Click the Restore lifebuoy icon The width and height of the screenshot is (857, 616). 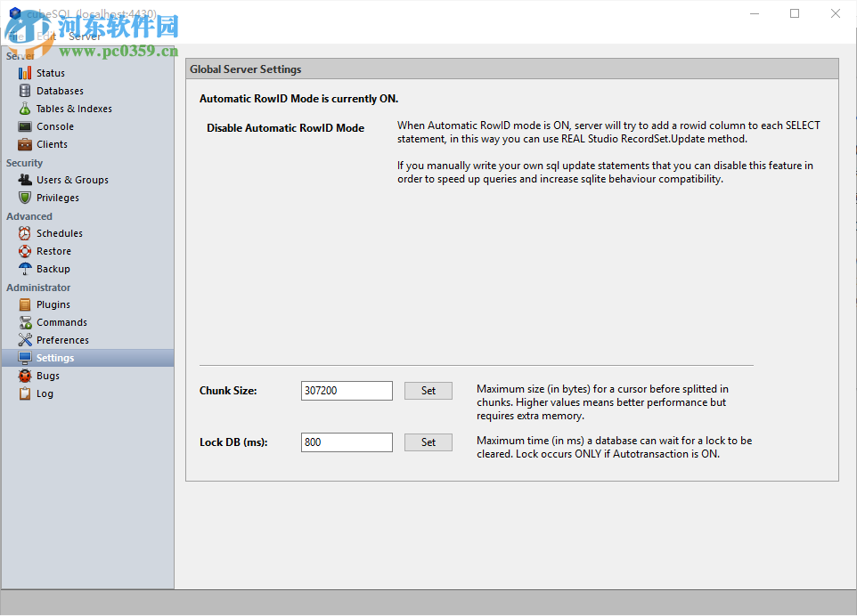pos(25,251)
